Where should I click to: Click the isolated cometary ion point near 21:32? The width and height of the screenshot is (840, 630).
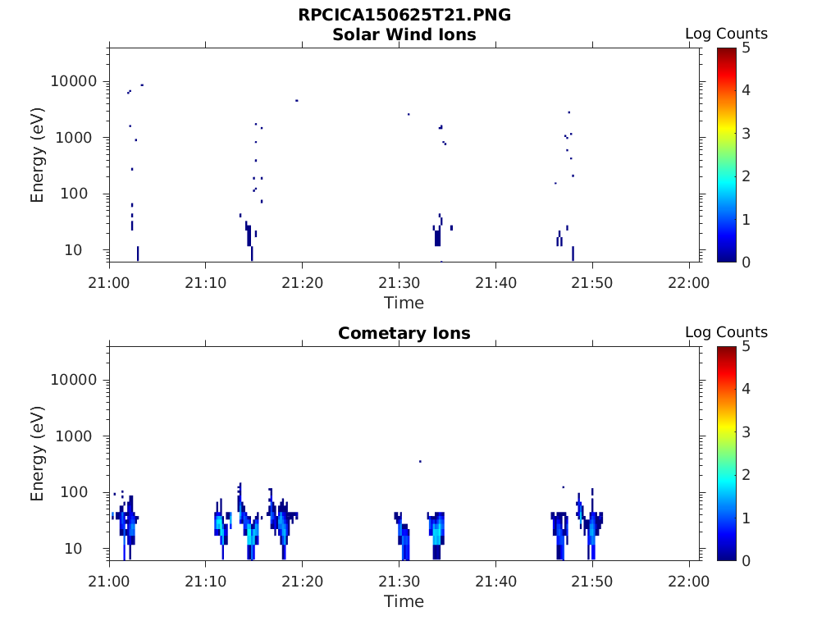point(420,461)
